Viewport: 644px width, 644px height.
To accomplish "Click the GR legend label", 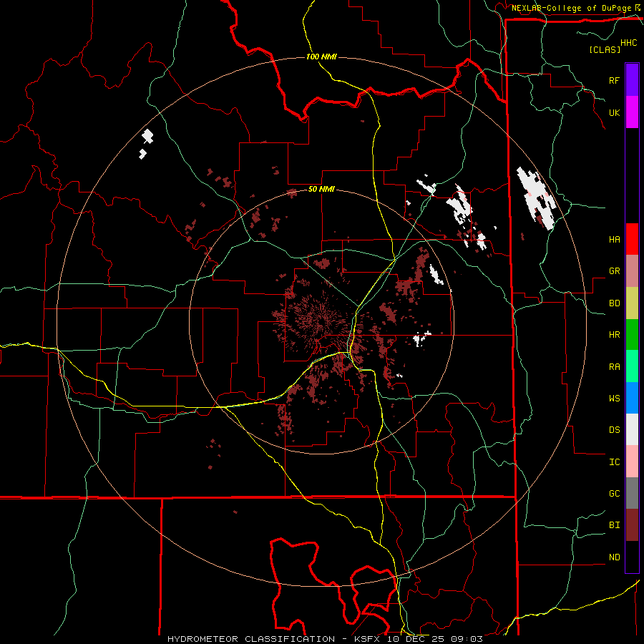I will [614, 271].
